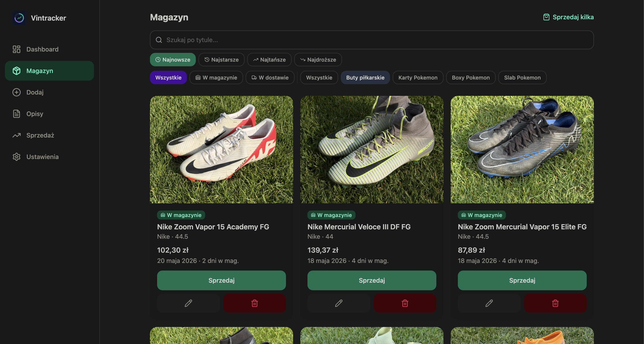Edit Nike Zoom Mercurial Vapor 15 Elite FG pencil icon
The height and width of the screenshot is (344, 644).
489,303
